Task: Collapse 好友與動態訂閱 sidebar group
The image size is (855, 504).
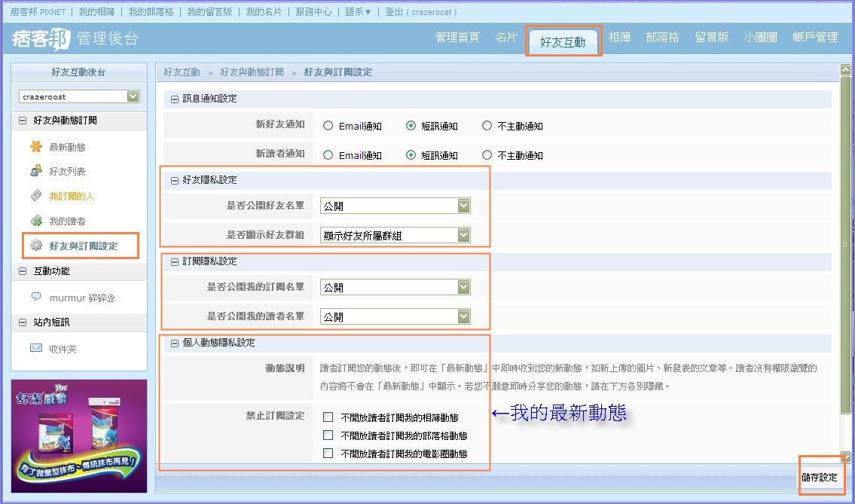Action: click(23, 121)
